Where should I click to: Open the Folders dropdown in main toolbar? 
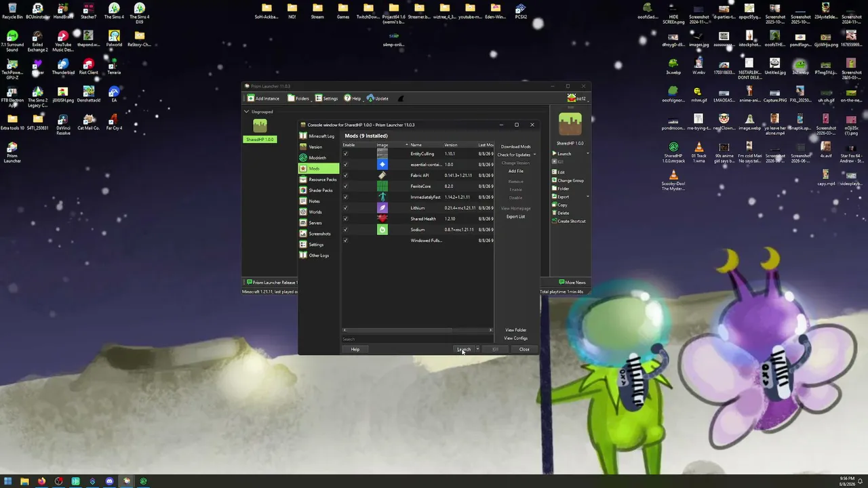tap(298, 98)
